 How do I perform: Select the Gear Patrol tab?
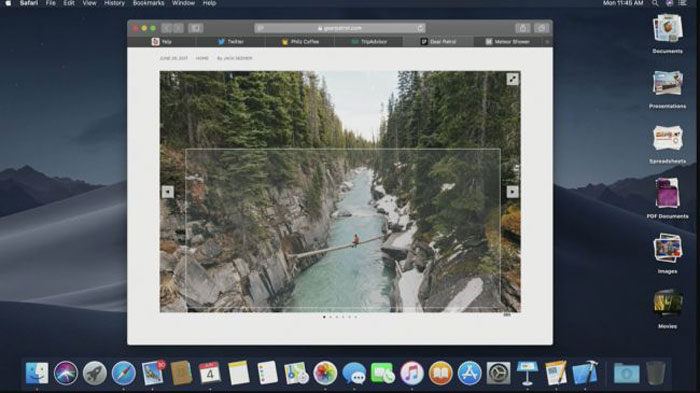point(438,42)
